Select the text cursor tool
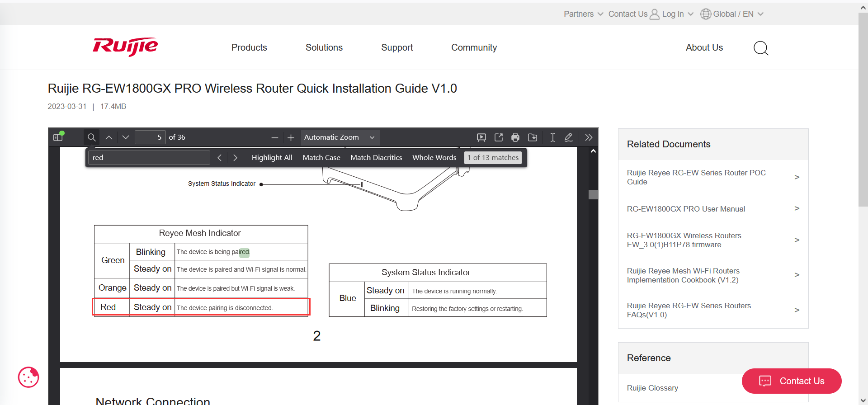The height and width of the screenshot is (405, 868). (x=552, y=137)
